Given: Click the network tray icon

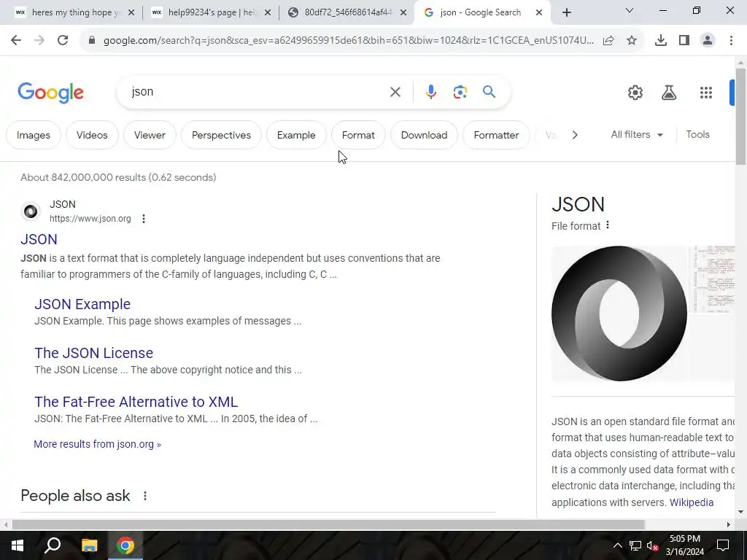Looking at the screenshot, I should pyautogui.click(x=635, y=545).
